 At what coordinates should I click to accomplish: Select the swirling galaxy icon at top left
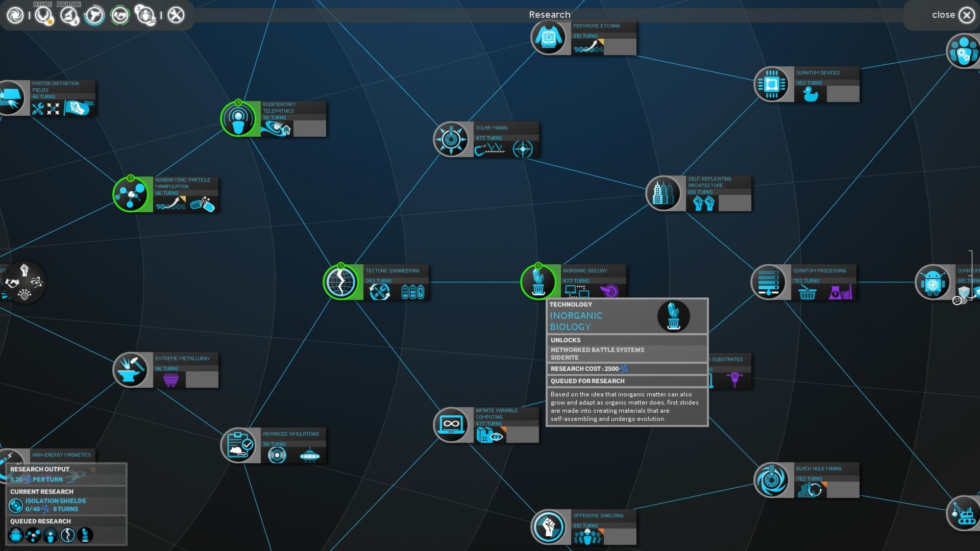coord(14,15)
